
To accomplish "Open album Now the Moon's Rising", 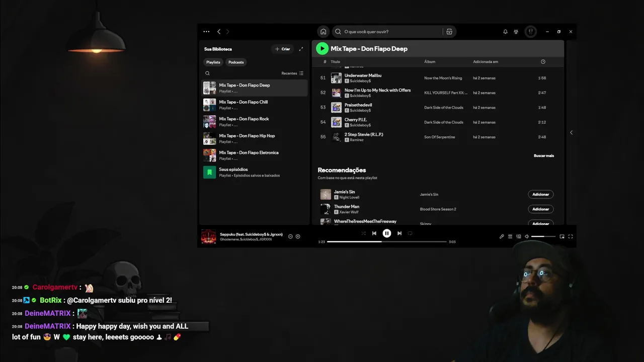I will (443, 78).
